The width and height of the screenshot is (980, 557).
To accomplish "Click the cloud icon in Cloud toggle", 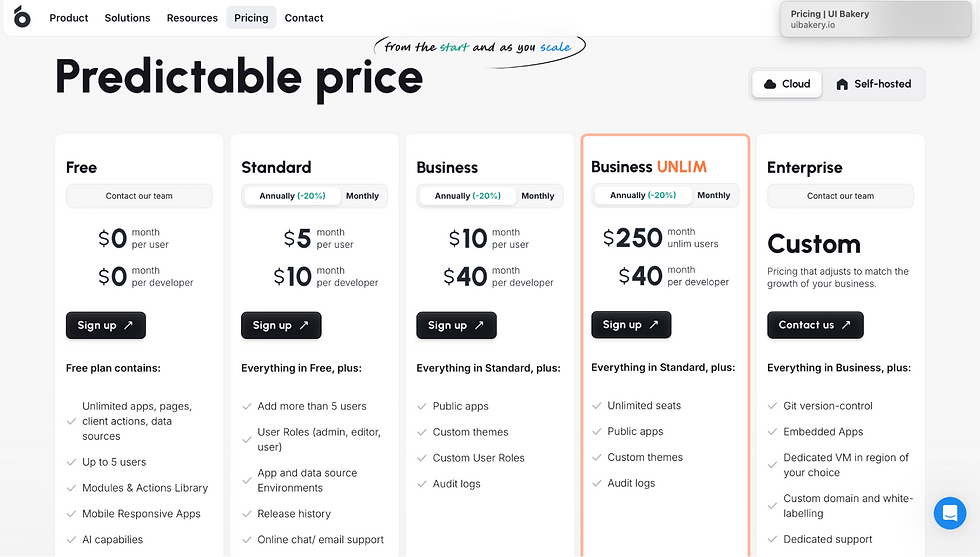I will pos(770,84).
